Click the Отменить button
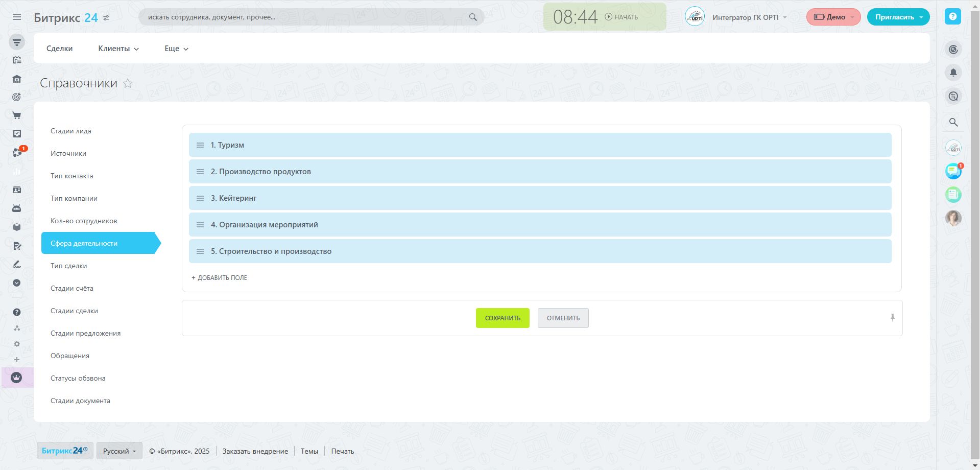This screenshot has width=980, height=470. coord(563,318)
